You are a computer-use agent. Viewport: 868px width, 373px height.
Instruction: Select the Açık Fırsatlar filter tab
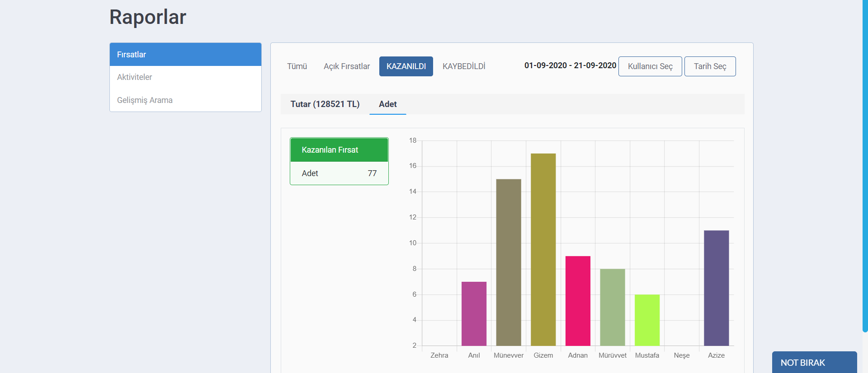tap(347, 66)
